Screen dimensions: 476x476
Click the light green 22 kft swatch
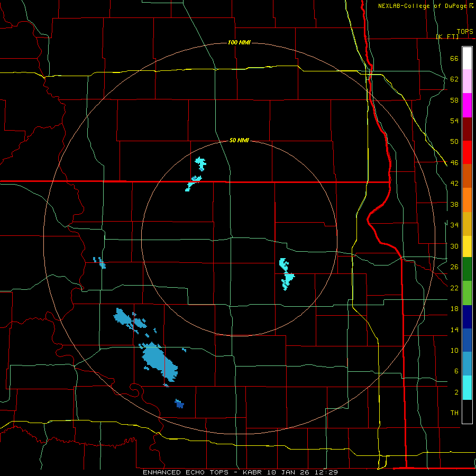click(x=467, y=293)
